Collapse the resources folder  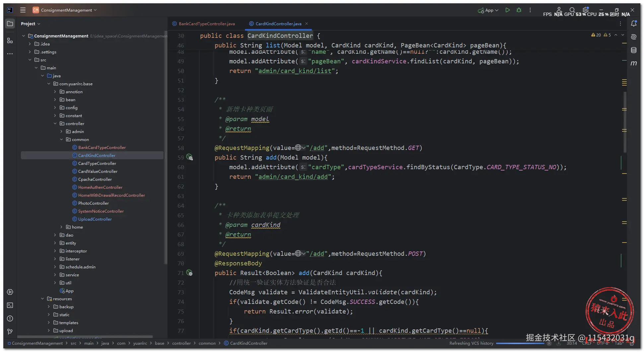click(42, 299)
